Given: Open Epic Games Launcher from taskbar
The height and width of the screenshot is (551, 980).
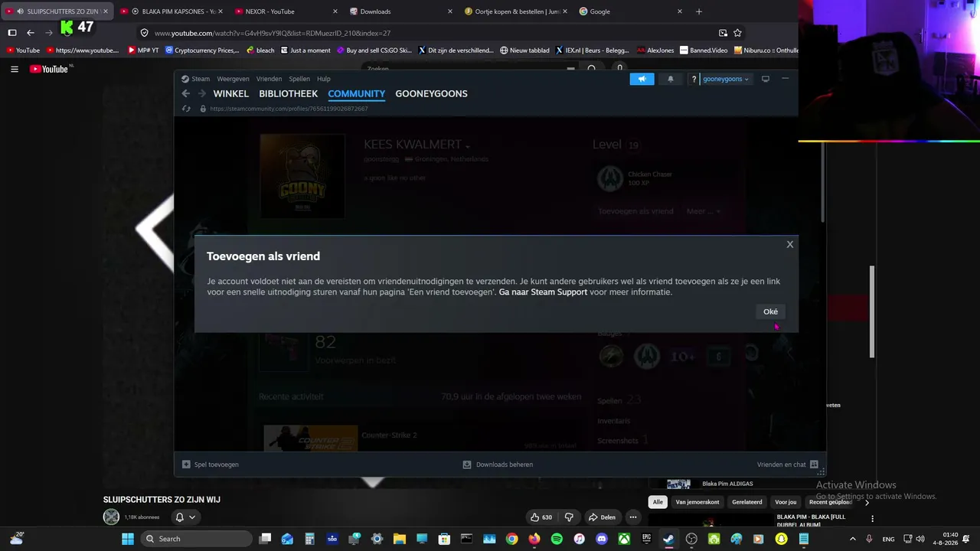Looking at the screenshot, I should (x=647, y=539).
